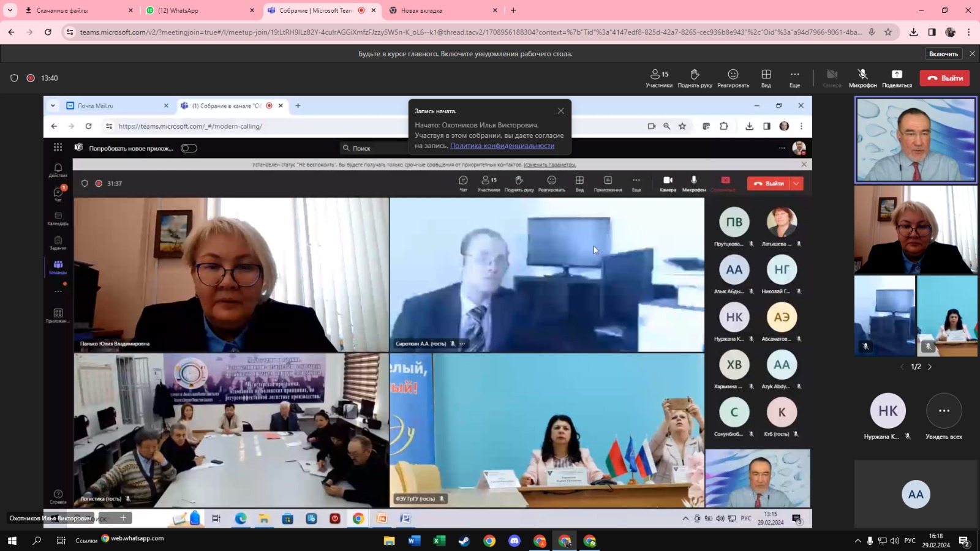This screenshot has width=980, height=551.
Task: Click the address bar URL
Action: point(470,32)
